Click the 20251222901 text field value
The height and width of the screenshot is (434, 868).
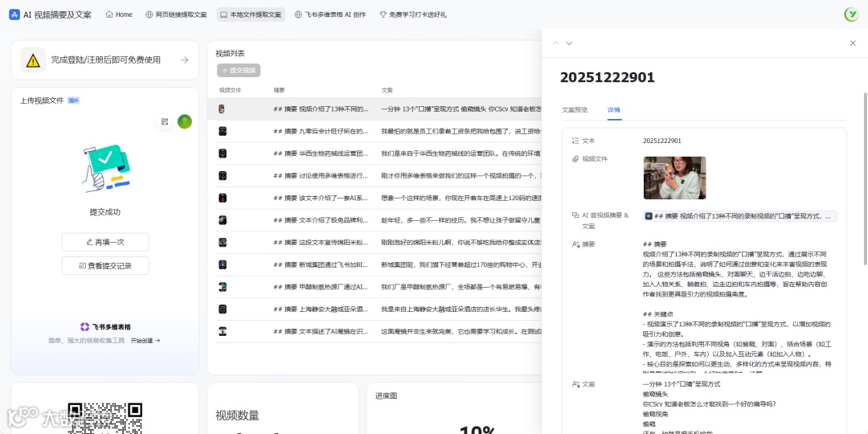point(662,141)
